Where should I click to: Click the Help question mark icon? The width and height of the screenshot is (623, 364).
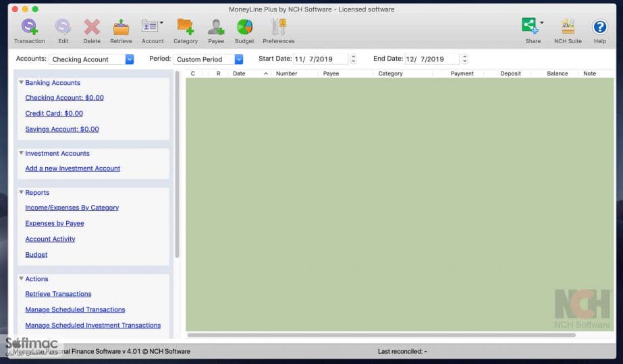coord(599,27)
